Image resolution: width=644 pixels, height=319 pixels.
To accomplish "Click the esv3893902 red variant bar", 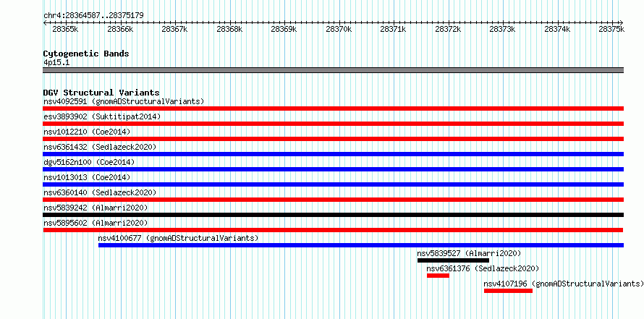I will point(333,124).
